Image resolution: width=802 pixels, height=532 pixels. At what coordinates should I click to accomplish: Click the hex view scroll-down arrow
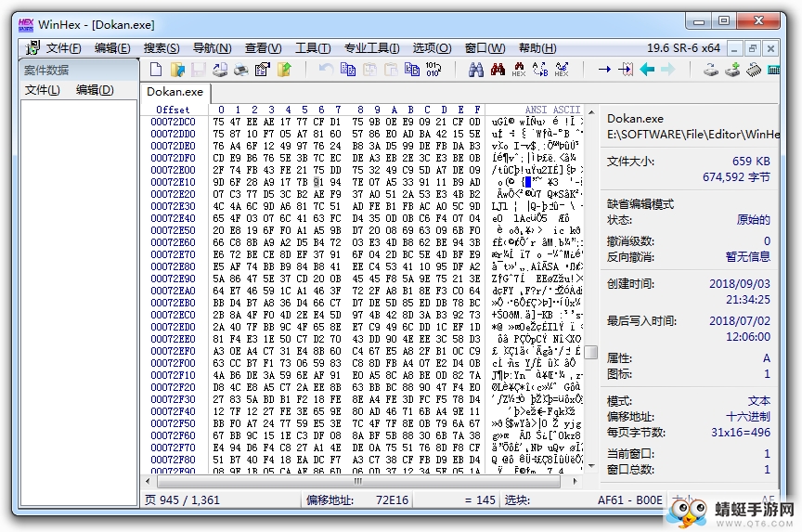(x=591, y=466)
